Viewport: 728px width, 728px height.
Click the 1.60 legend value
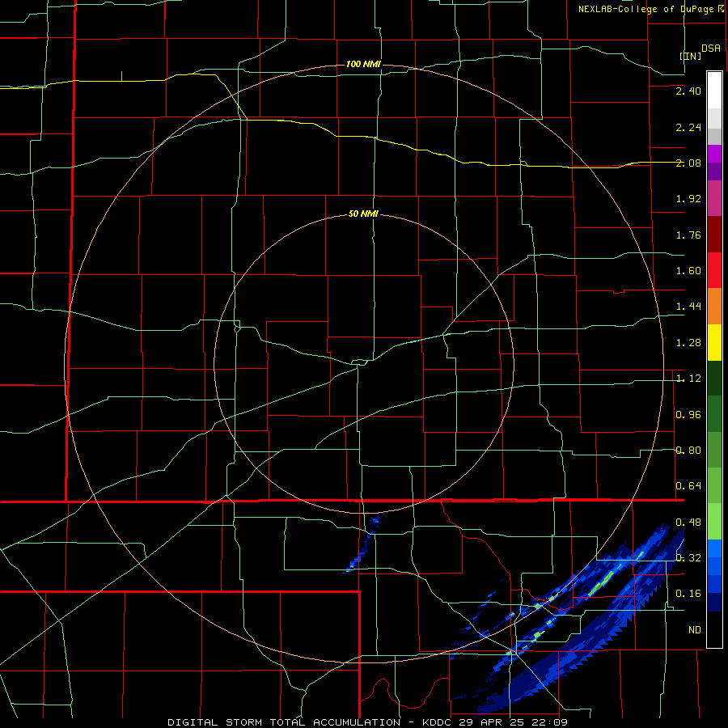[x=688, y=271]
